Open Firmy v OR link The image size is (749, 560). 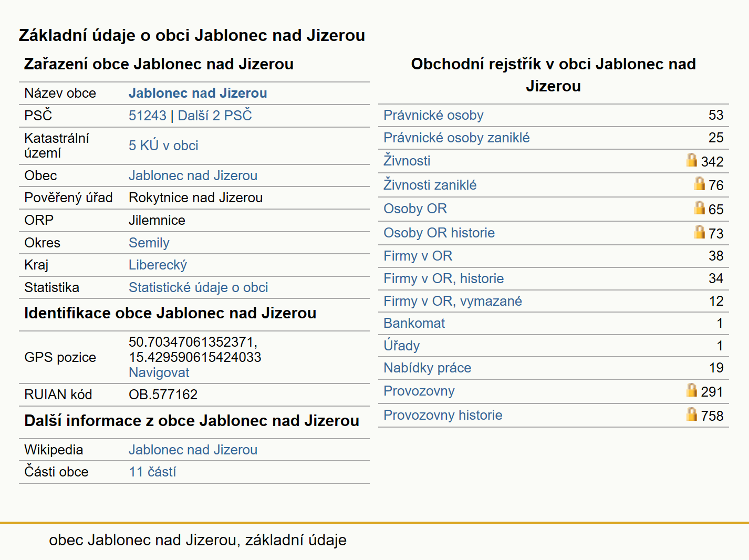pos(418,256)
